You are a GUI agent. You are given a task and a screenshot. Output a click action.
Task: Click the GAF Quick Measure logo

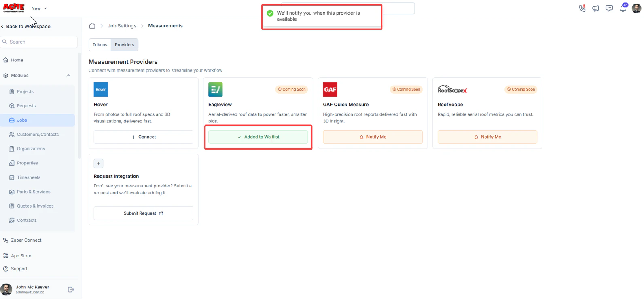coord(330,90)
